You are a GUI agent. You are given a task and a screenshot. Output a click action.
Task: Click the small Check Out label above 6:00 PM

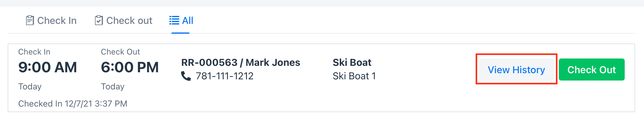click(120, 52)
